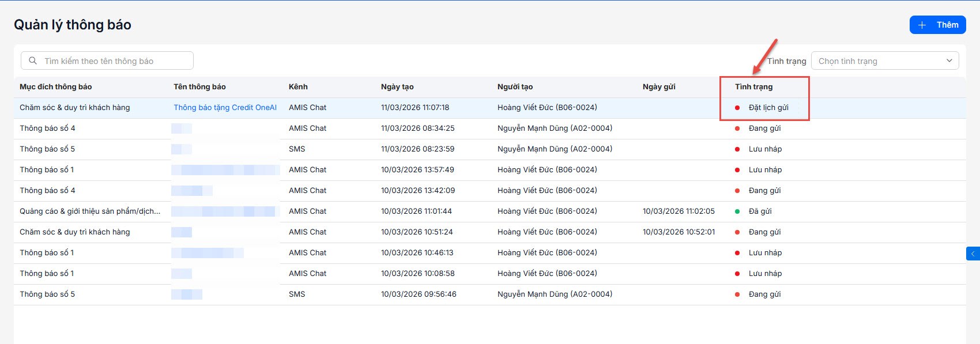The width and height of the screenshot is (980, 344).
Task: Click the sent date 10/03/2026 10:52:01 cell
Action: [x=679, y=232]
